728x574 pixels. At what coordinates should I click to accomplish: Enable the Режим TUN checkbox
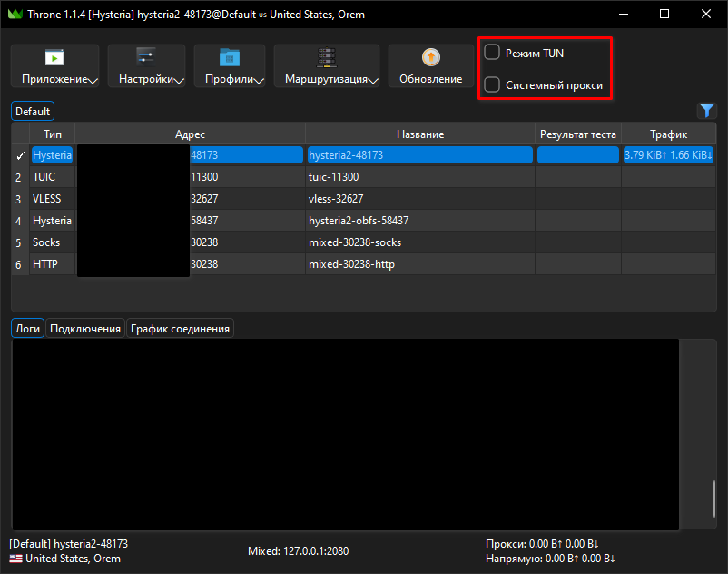pyautogui.click(x=492, y=52)
